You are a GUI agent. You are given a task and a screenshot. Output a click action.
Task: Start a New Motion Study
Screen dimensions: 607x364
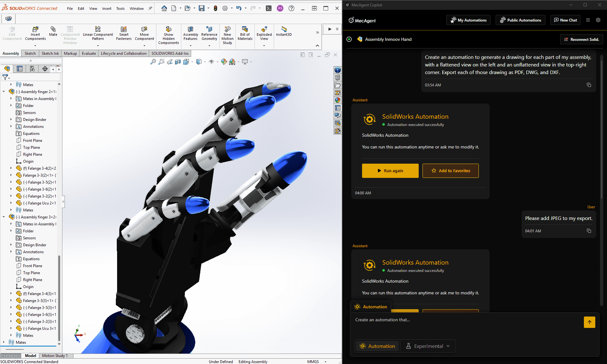pyautogui.click(x=227, y=35)
